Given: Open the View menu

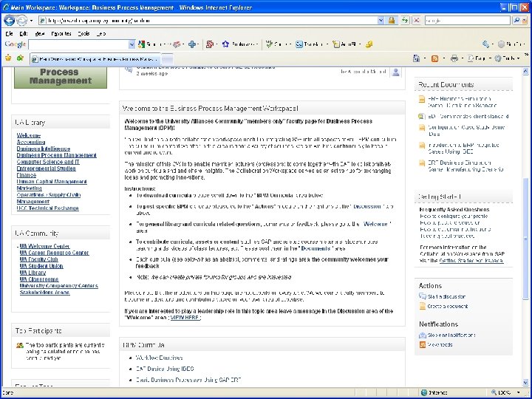Looking at the screenshot, I should pos(40,33).
